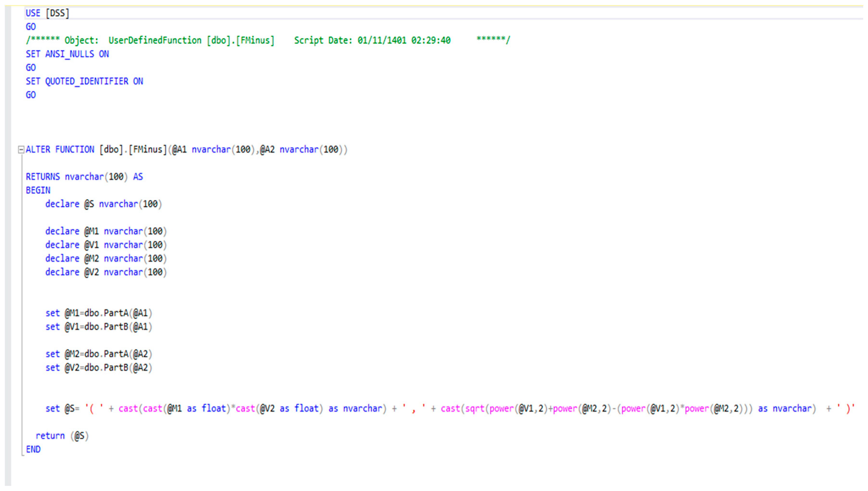
Task: Click set @M1=dbo.PartA(@A1) statement
Action: click(99, 313)
